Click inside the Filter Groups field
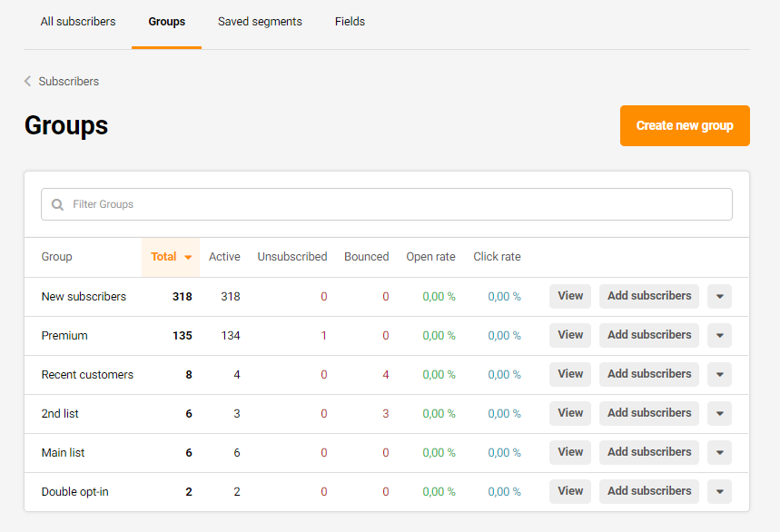Image resolution: width=780 pixels, height=532 pixels. 363,203
